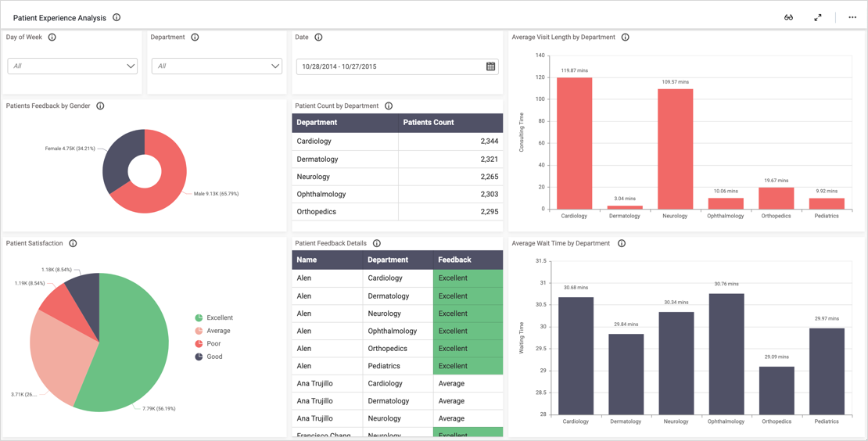The image size is (868, 441).
Task: Click the 30.76 mins data label
Action: coord(726,284)
